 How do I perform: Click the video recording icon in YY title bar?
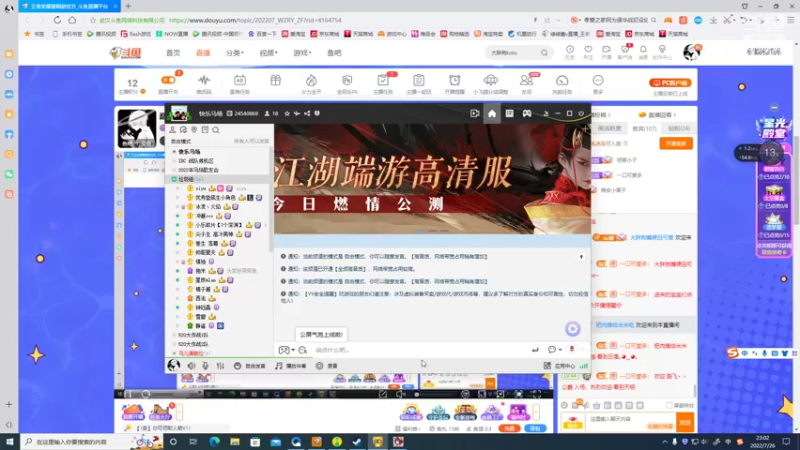pos(474,113)
